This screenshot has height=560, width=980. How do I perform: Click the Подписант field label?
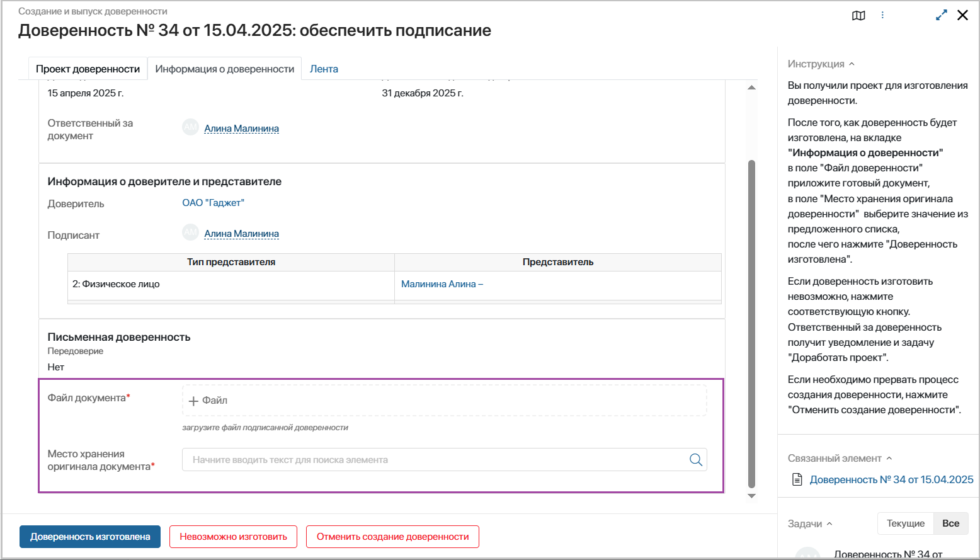click(x=74, y=236)
